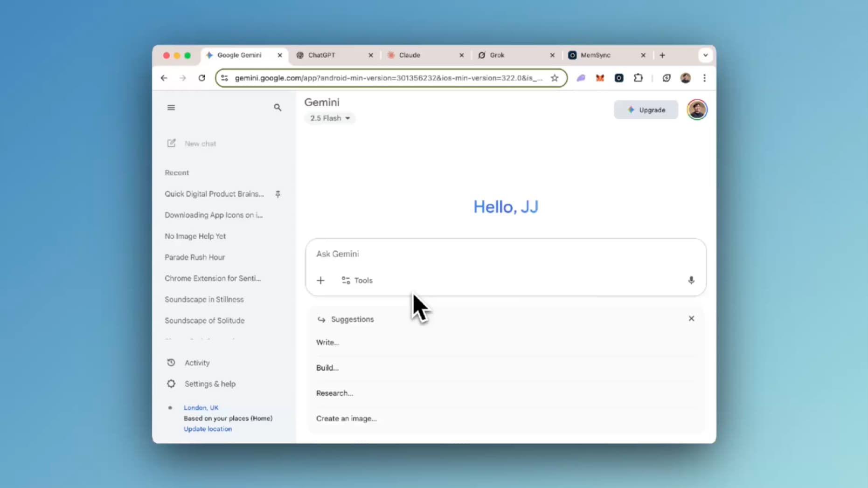The width and height of the screenshot is (868, 488).
Task: Bookmark this page with star icon
Action: [x=555, y=78]
